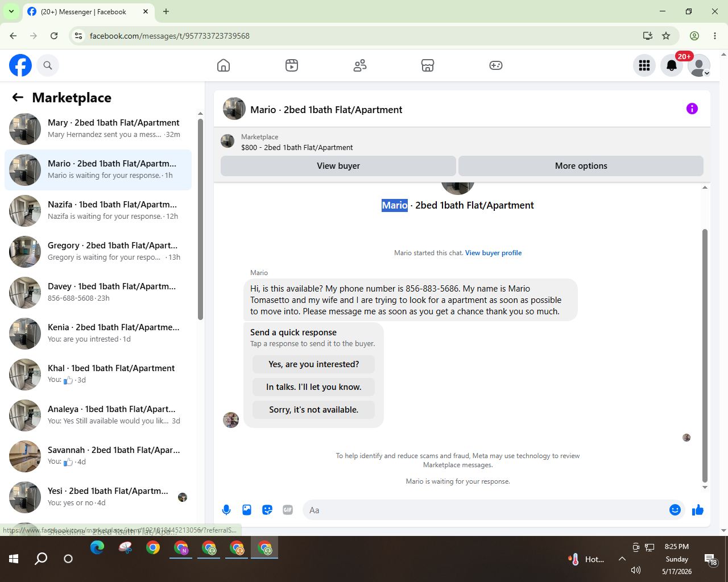Open Mary's 2bed 1bath conversation
Viewport: 728px width, 582px height.
98,129
